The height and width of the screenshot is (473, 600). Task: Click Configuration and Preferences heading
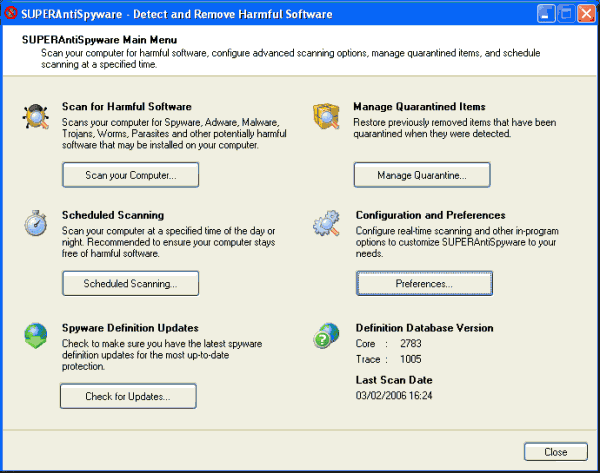pyautogui.click(x=430, y=215)
